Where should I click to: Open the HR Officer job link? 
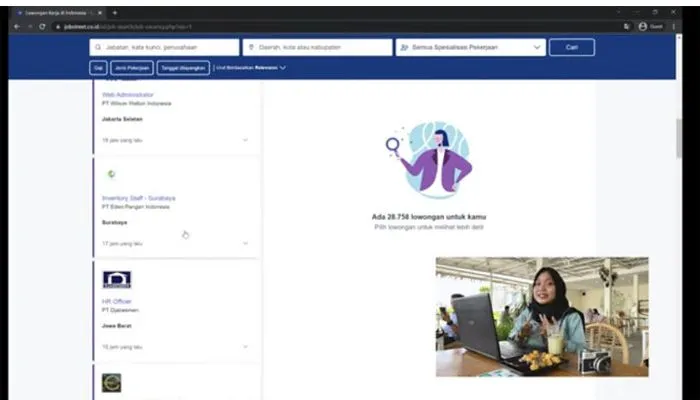117,301
